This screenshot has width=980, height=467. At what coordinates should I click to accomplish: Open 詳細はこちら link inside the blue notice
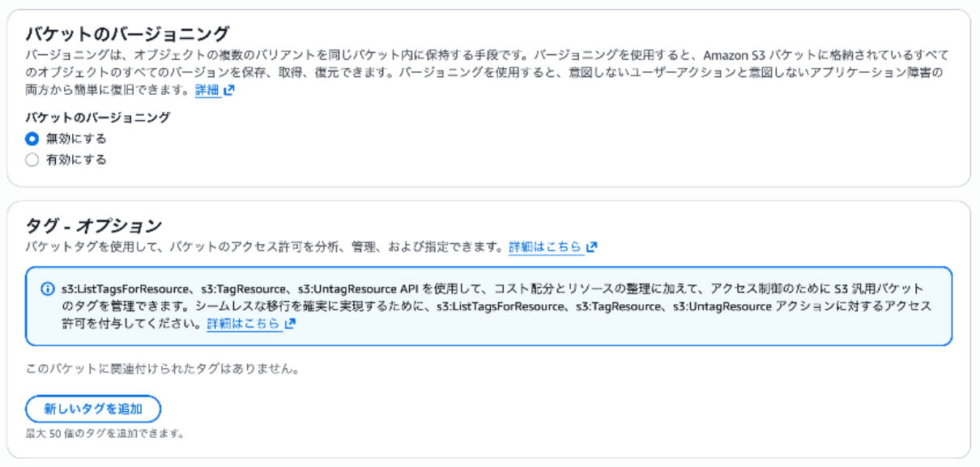click(x=243, y=324)
